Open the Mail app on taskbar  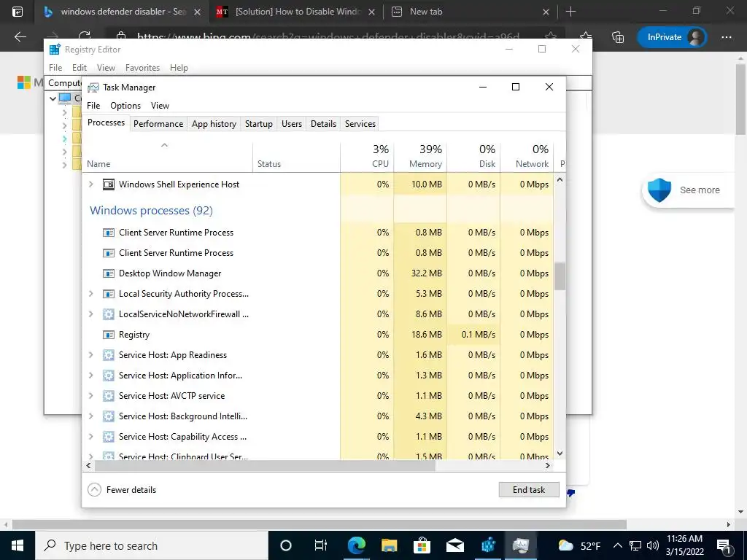[455, 545]
